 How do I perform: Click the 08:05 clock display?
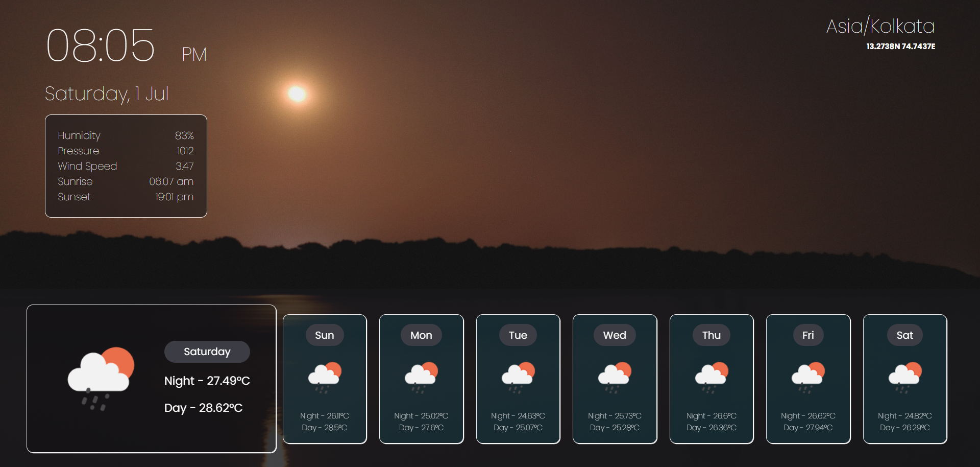click(101, 46)
